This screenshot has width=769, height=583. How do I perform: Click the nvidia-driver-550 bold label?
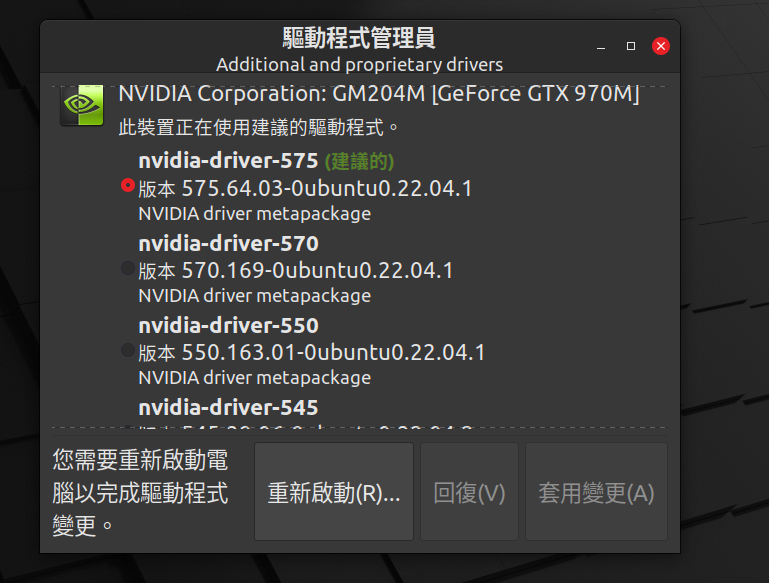point(229,325)
